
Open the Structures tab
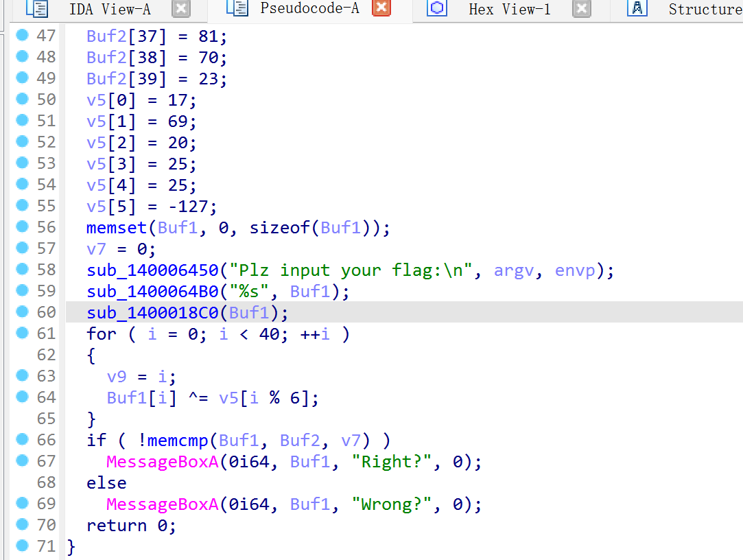tap(705, 9)
